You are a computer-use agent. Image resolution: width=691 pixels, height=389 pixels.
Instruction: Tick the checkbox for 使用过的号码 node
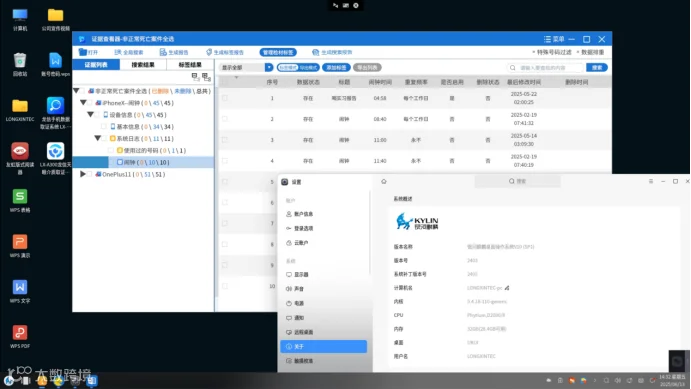coord(111,150)
